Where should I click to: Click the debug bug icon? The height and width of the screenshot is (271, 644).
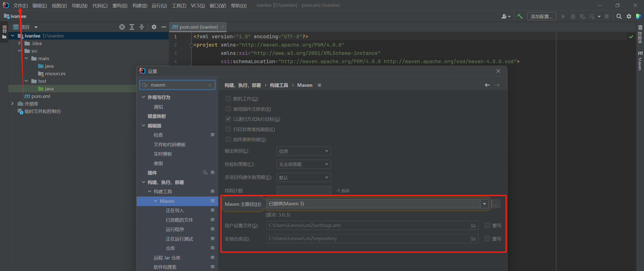point(573,16)
